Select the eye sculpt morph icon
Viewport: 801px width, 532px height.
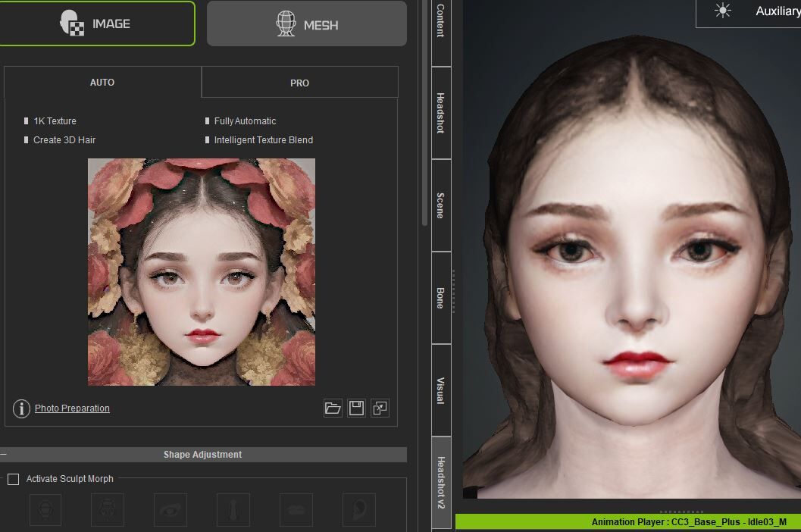171,509
